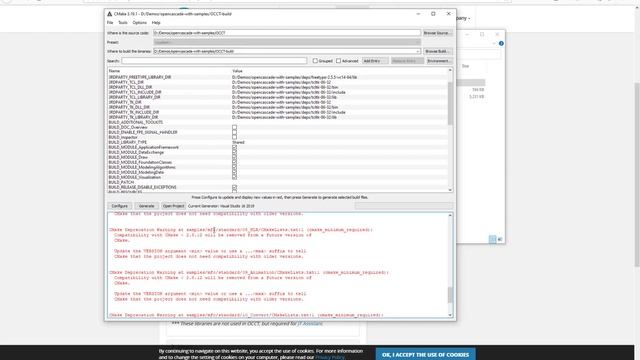640x360 pixels.
Task: Open the blue help icon in Explorer window
Action: 501,43
